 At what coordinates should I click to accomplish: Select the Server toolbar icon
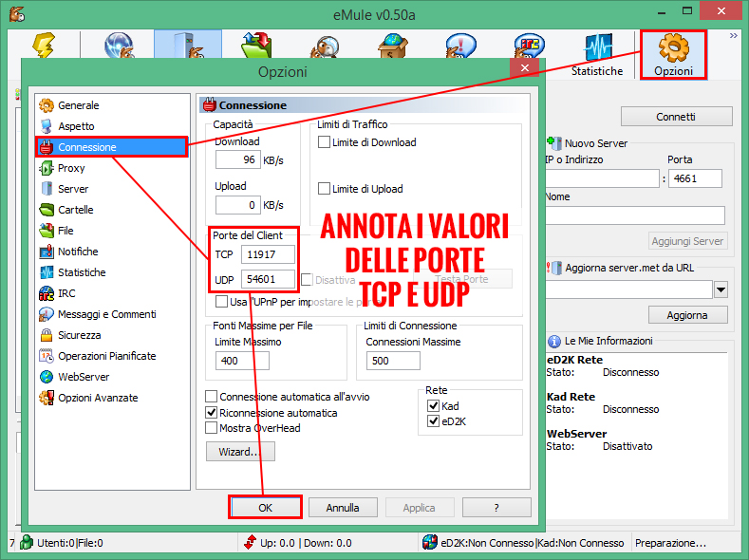coord(188,46)
